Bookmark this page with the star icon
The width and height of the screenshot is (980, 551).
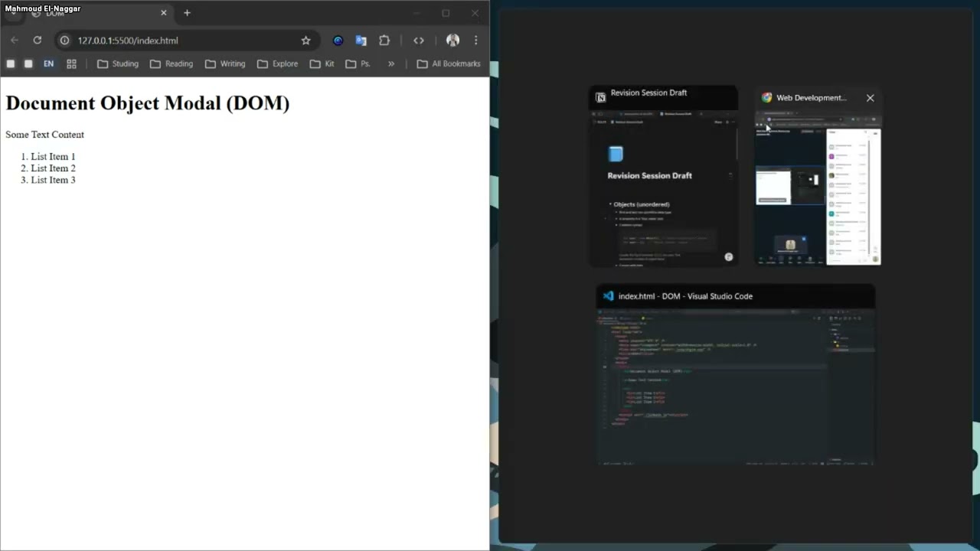coord(306,41)
